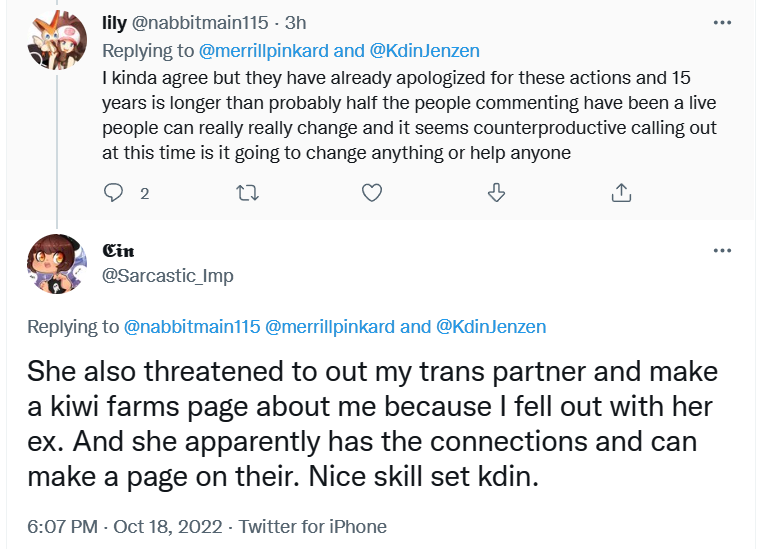Click the download arrow icon under lily's tweet
The width and height of the screenshot is (761, 549).
point(496,193)
